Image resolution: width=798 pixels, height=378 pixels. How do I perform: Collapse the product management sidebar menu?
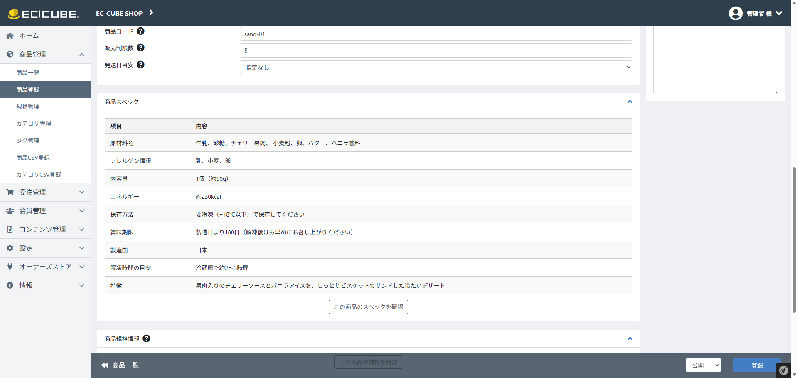click(82, 54)
